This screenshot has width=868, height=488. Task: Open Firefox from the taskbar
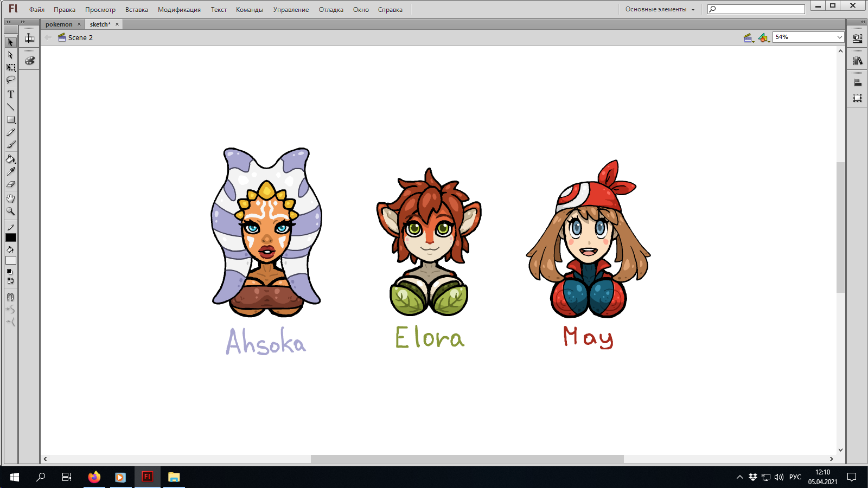pyautogui.click(x=94, y=477)
